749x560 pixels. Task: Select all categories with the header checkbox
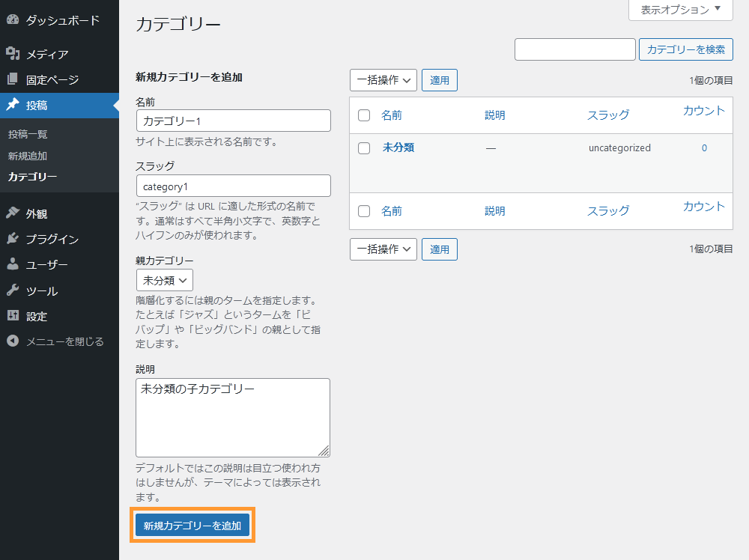(364, 115)
